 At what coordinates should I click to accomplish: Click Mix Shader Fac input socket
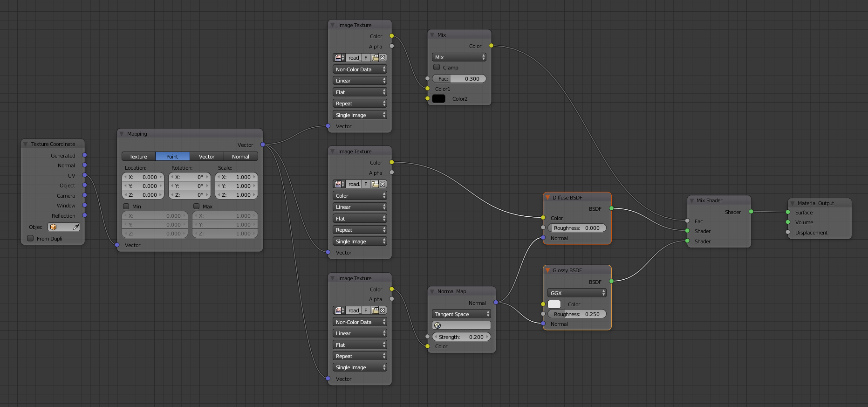tap(687, 221)
